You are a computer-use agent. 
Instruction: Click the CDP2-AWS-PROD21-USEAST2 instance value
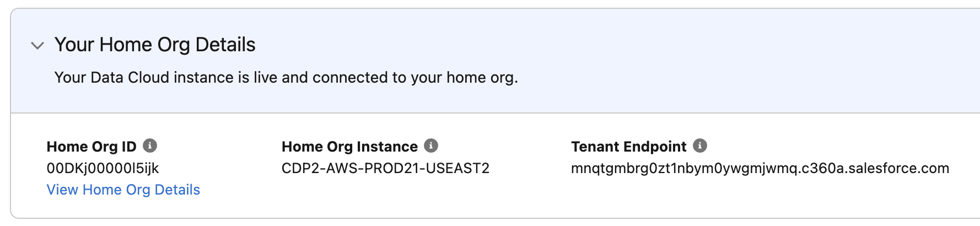[x=385, y=168]
